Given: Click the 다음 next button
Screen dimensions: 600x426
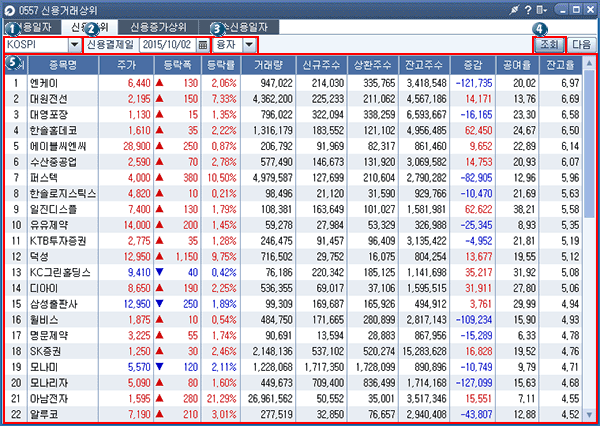Looking at the screenshot, I should (x=582, y=45).
